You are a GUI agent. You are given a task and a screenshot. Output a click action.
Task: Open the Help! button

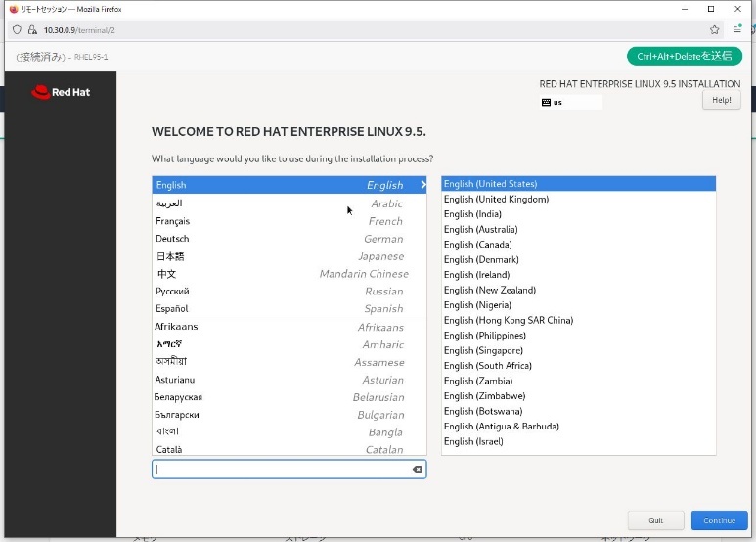tap(721, 100)
